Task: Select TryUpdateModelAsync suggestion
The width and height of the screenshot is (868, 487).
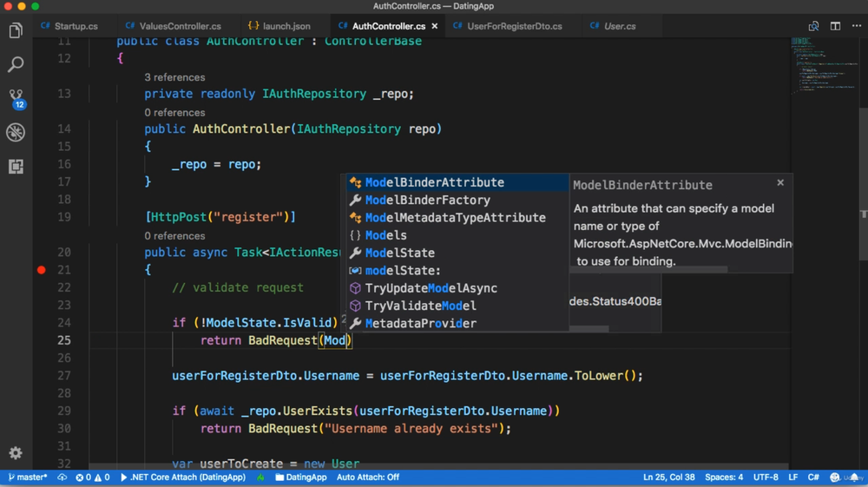Action: (457, 288)
